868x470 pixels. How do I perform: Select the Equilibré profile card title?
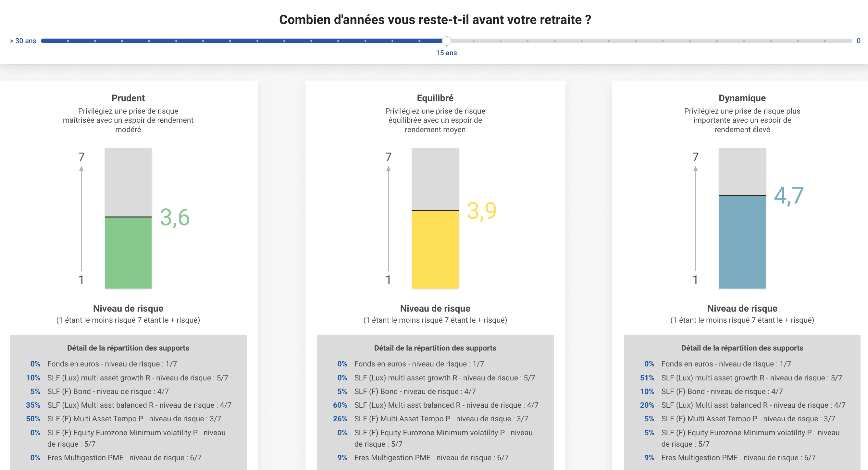pyautogui.click(x=435, y=98)
